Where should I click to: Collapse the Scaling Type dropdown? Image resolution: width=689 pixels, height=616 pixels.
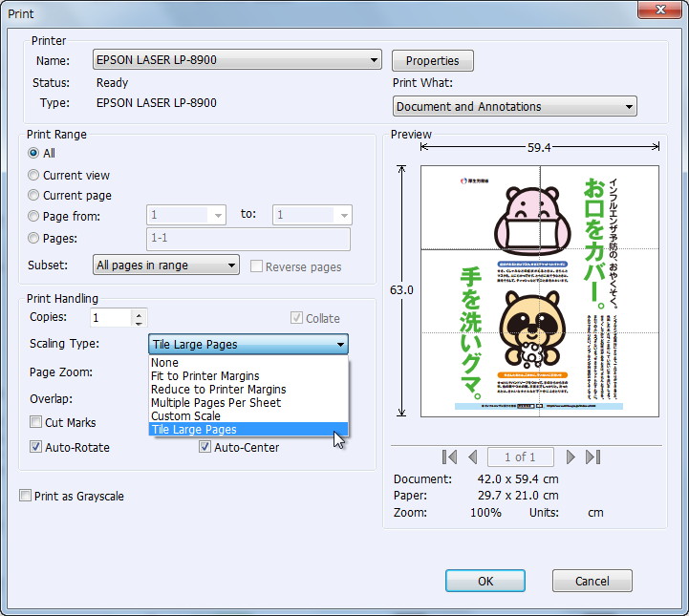[248, 344]
